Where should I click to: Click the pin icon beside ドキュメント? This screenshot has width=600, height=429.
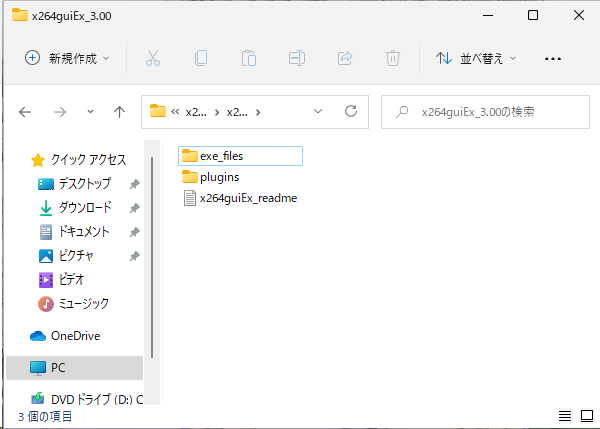pos(134,232)
